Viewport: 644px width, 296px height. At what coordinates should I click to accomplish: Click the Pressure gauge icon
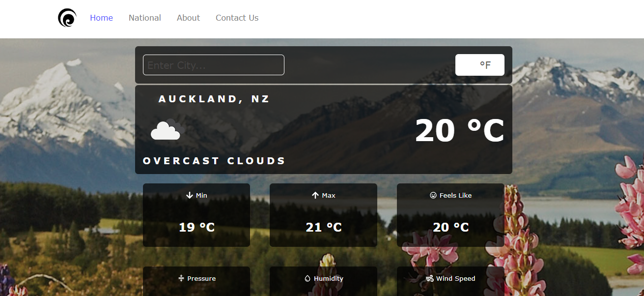181,278
